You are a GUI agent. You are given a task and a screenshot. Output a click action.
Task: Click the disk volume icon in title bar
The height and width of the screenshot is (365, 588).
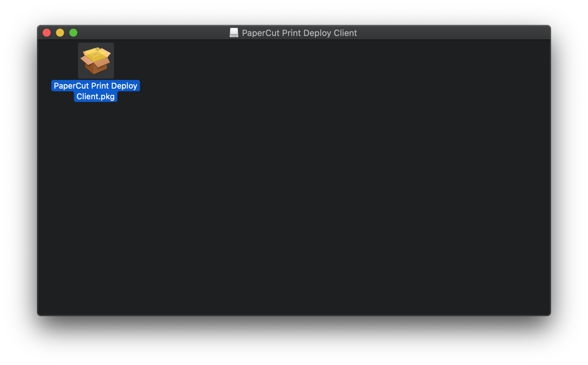click(x=234, y=33)
